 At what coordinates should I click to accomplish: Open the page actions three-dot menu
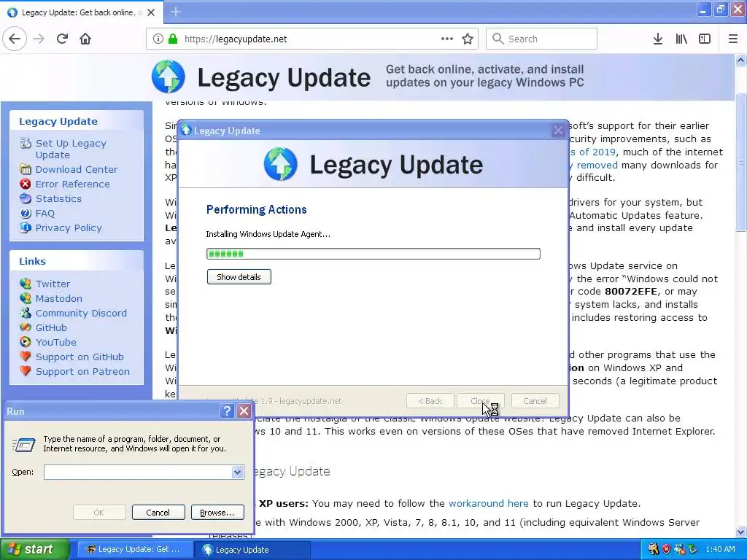[x=447, y=39]
